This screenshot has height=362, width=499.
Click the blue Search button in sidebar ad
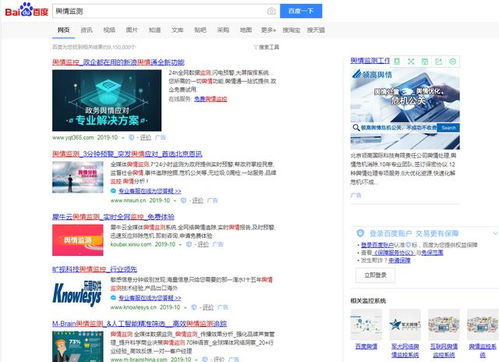[x=449, y=128]
